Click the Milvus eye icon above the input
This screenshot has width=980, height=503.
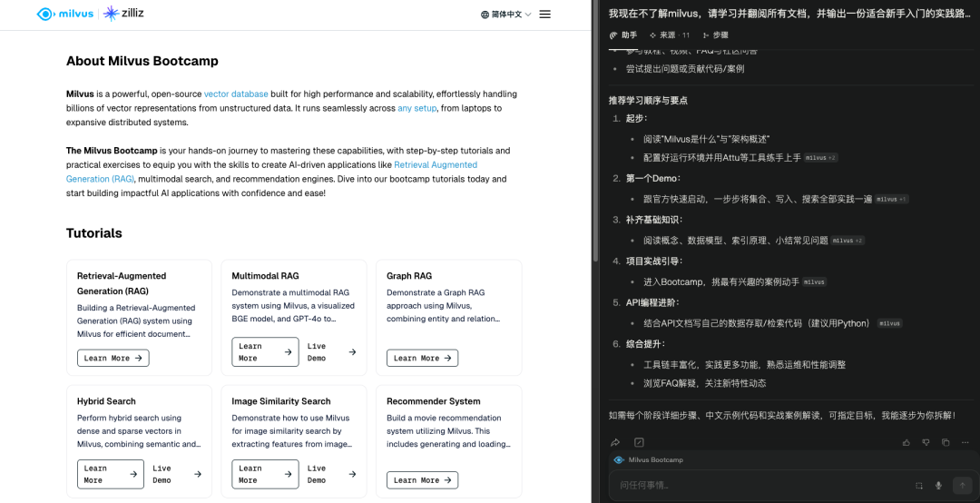[x=619, y=459]
